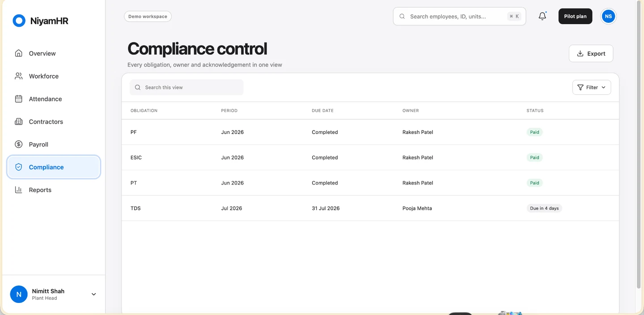
Task: Click the ⌘ K shortcut badge
Action: (x=514, y=17)
